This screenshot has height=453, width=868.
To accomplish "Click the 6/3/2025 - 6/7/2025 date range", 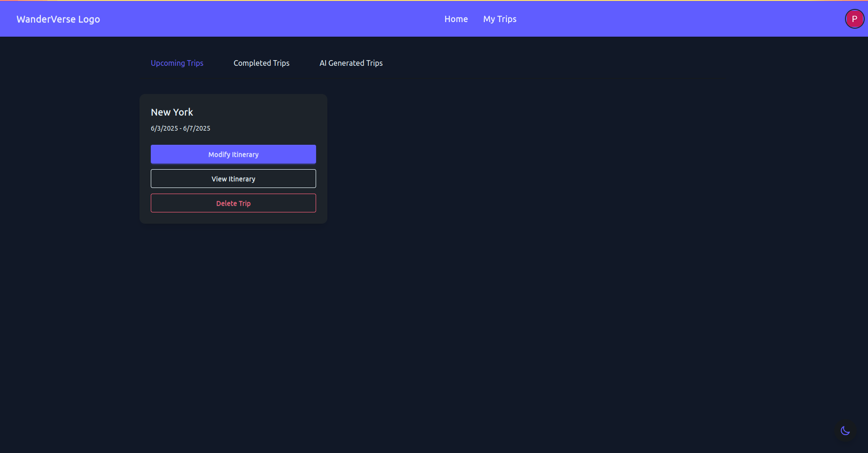I will (x=180, y=128).
